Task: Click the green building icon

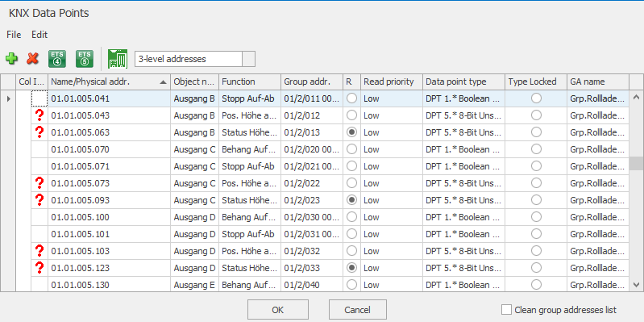Action: (118, 59)
